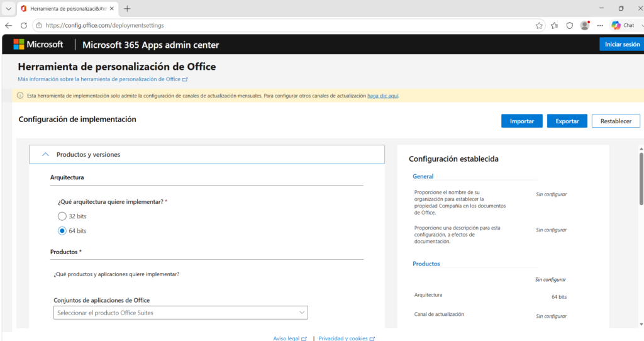
Task: Add page to favorites star icon
Action: click(x=539, y=25)
